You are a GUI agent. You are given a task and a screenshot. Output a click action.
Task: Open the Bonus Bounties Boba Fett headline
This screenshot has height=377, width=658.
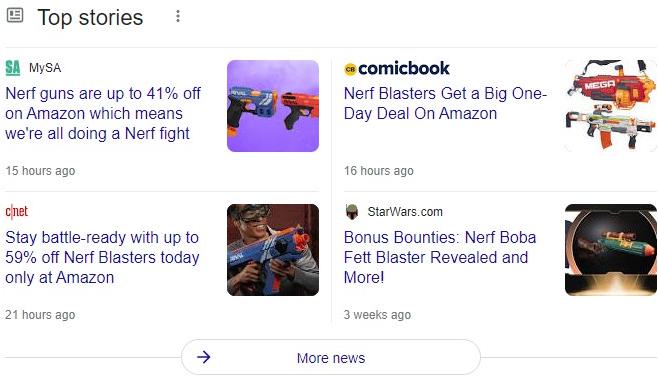tap(440, 257)
